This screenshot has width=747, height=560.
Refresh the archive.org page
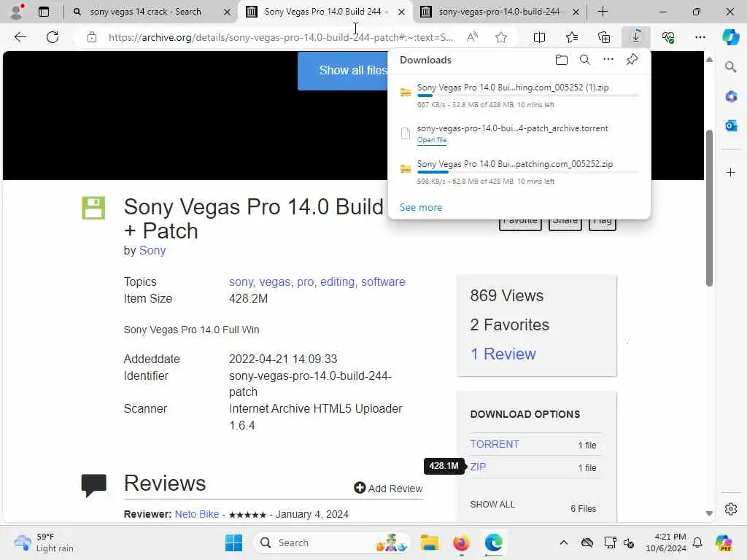53,37
